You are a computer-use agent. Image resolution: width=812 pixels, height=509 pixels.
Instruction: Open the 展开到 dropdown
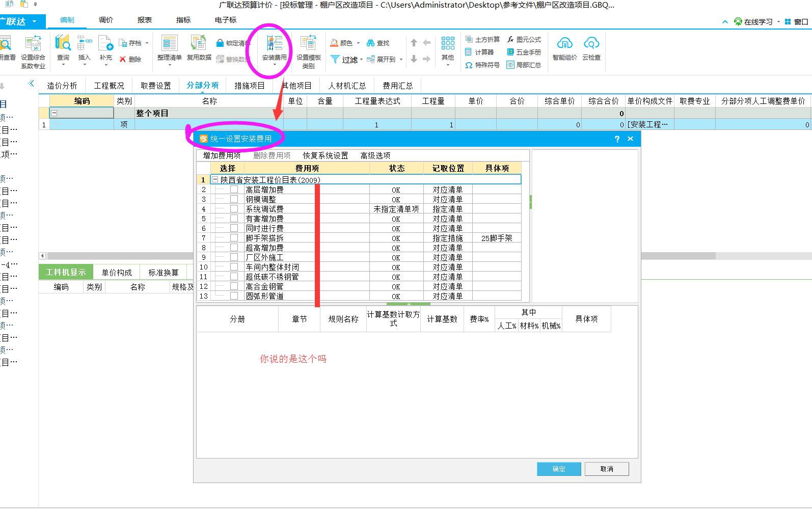click(x=401, y=60)
